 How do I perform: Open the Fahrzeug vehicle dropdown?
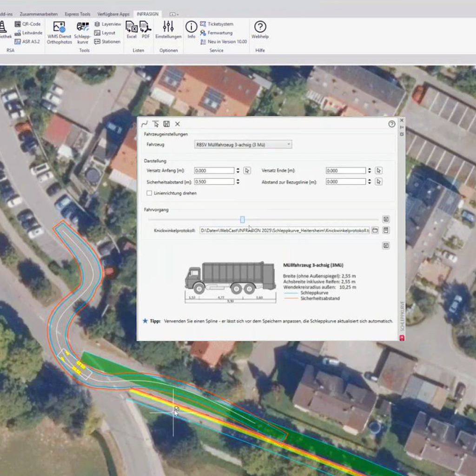coord(243,145)
